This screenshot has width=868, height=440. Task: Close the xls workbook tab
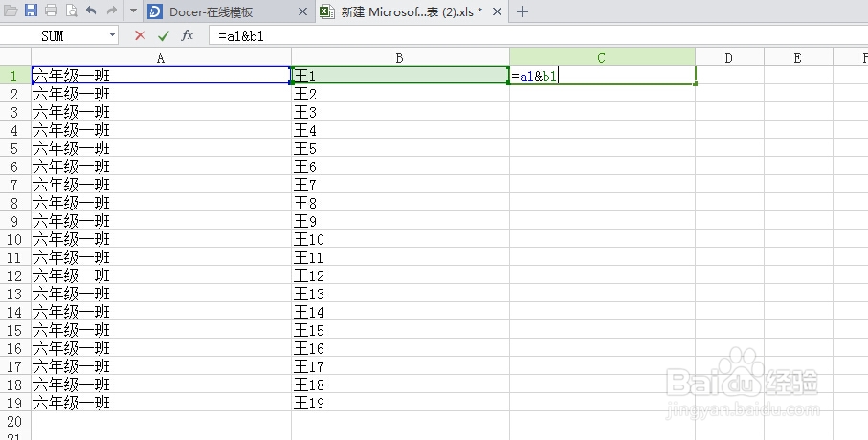497,11
